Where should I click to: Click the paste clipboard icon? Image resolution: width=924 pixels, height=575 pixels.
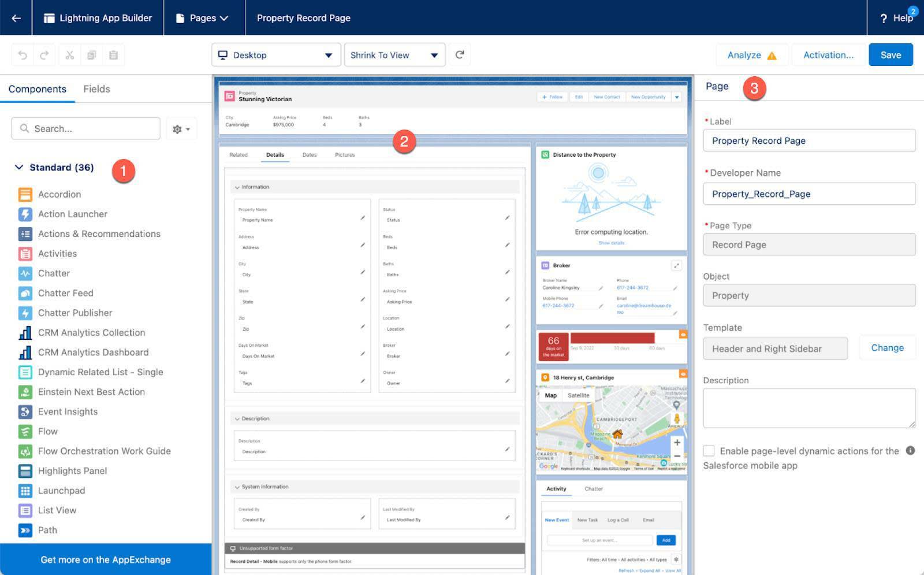click(113, 55)
